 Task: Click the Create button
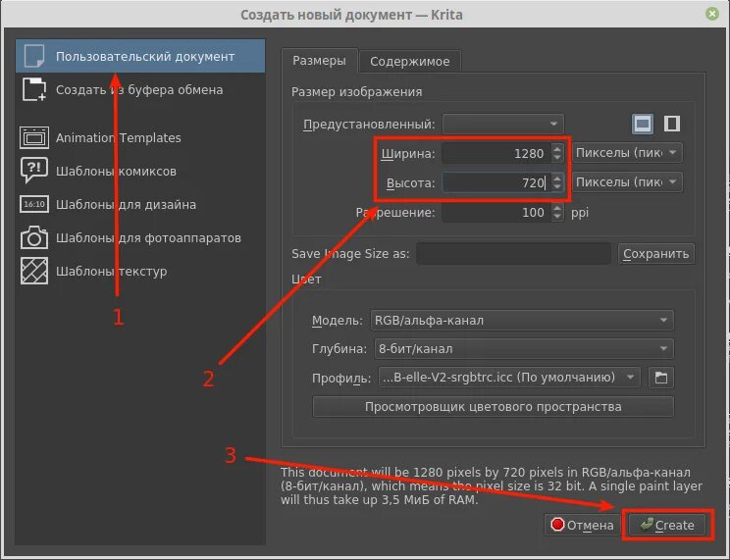[x=667, y=525]
